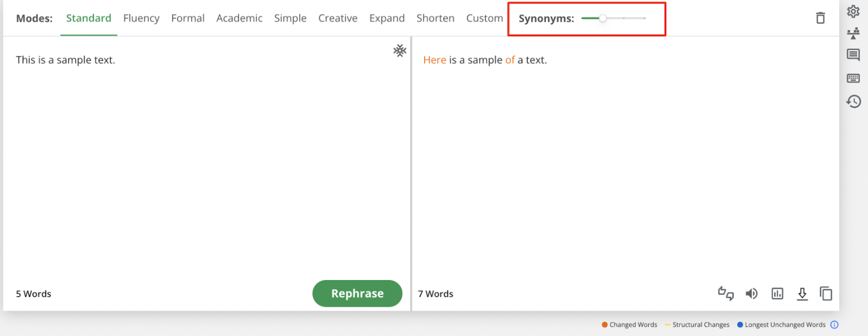868x336 pixels.
Task: Open the settings gear icon
Action: (853, 11)
